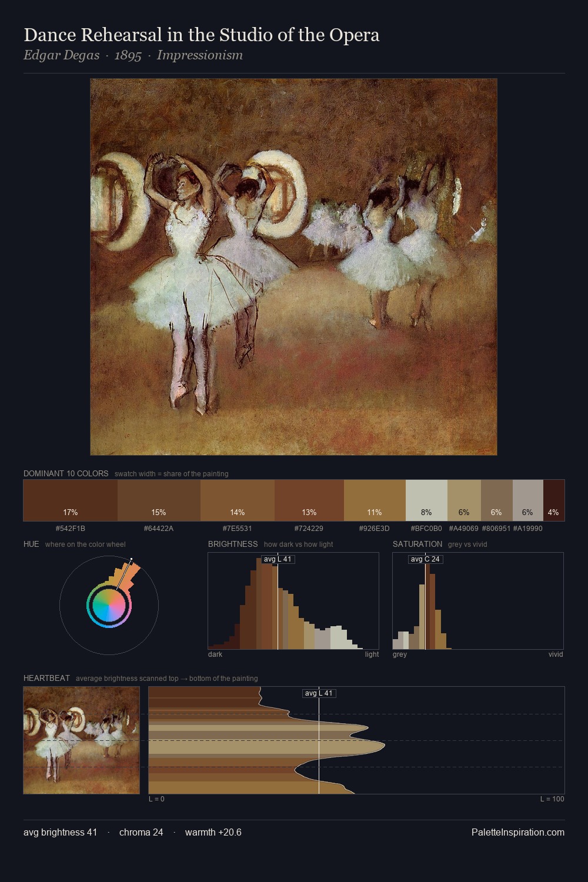Click the heartbeat brightness profile chart

click(x=356, y=740)
